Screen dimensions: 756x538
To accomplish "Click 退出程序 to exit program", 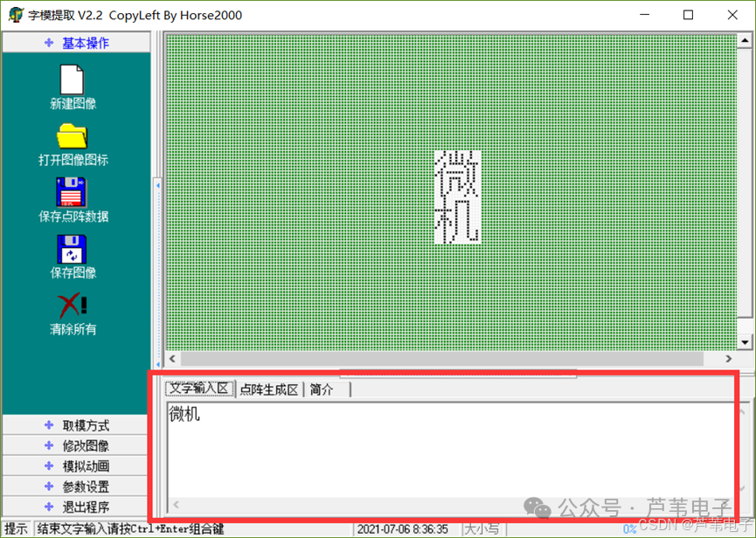I will (75, 507).
